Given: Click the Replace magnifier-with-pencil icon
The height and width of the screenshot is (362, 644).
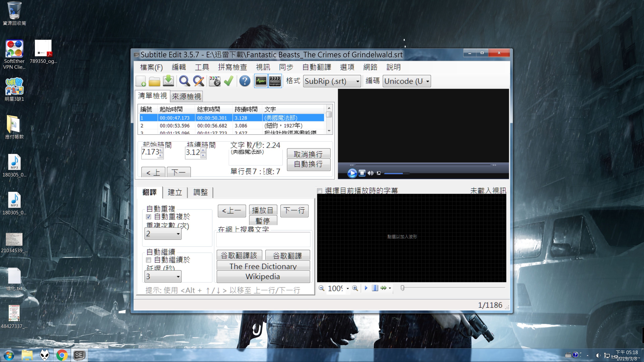Looking at the screenshot, I should click(x=199, y=81).
